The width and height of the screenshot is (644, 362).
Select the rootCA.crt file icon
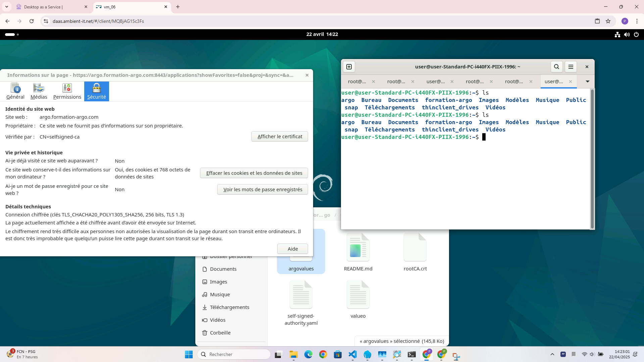point(415,247)
